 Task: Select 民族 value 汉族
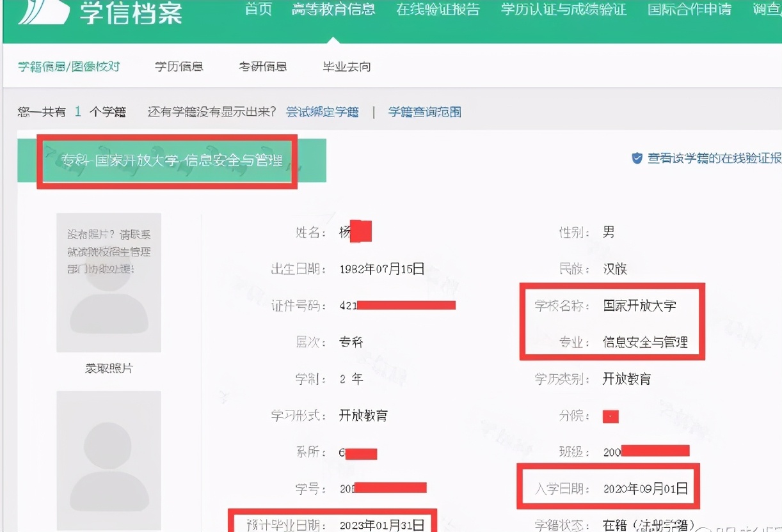tap(615, 269)
